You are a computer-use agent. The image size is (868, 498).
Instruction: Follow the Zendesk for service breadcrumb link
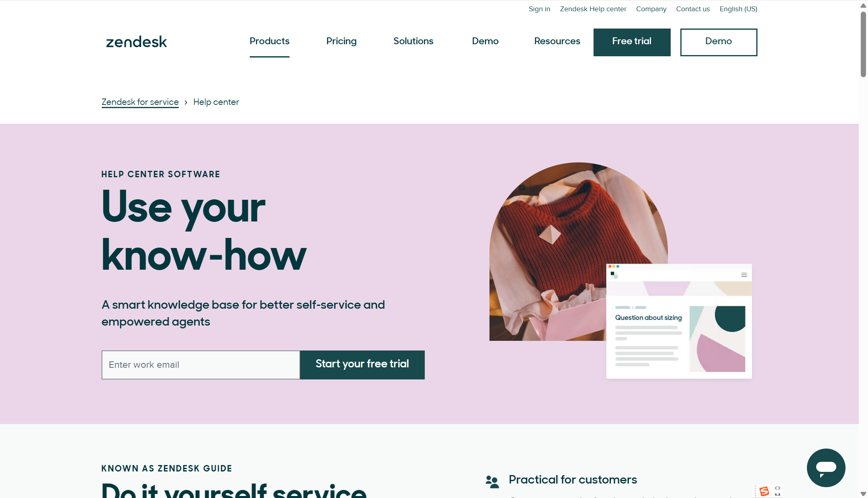(x=140, y=102)
